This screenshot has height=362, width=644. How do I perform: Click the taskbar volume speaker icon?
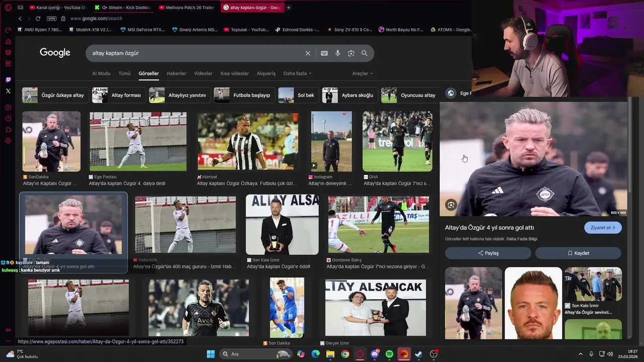tap(610, 354)
